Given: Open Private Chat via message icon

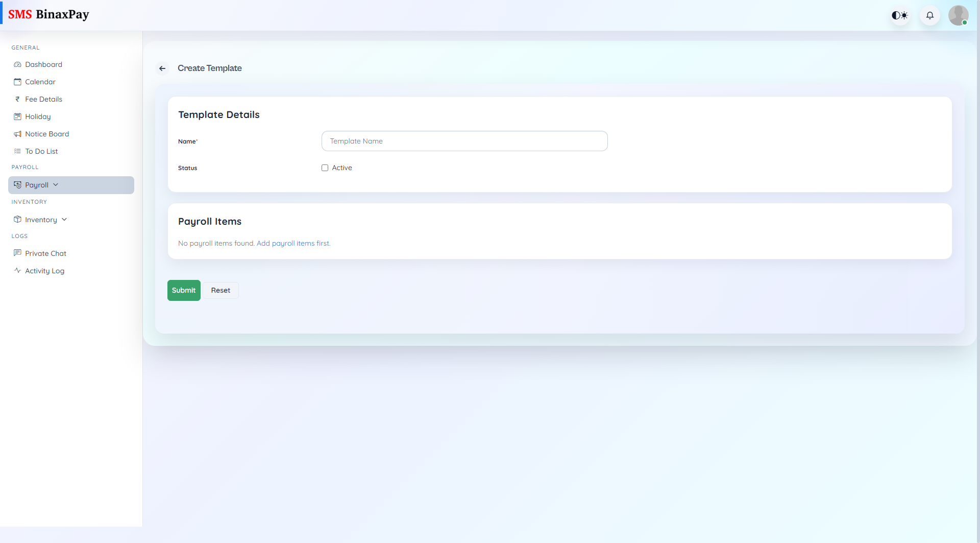Looking at the screenshot, I should pyautogui.click(x=18, y=253).
